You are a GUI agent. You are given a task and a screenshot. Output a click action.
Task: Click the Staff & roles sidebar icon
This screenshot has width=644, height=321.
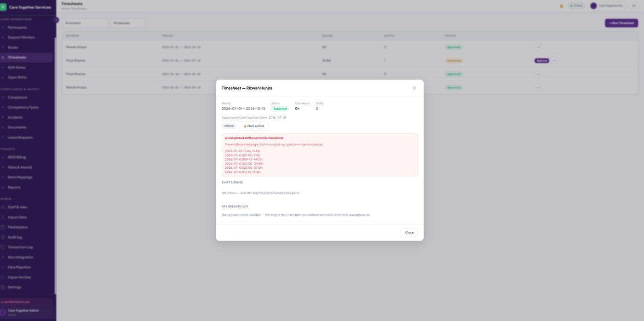coord(3,207)
